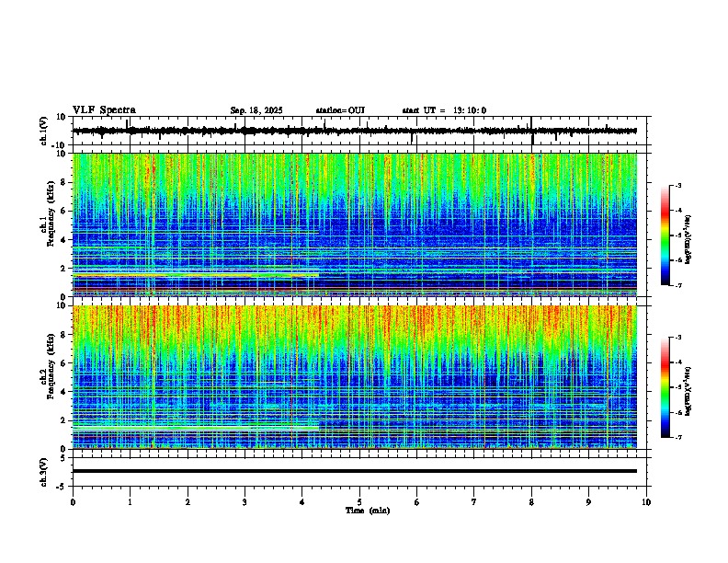Click the '8' kHz tick on ch.1 frequency axis
Image resolution: width=728 pixels, height=563 pixels.
click(x=63, y=182)
